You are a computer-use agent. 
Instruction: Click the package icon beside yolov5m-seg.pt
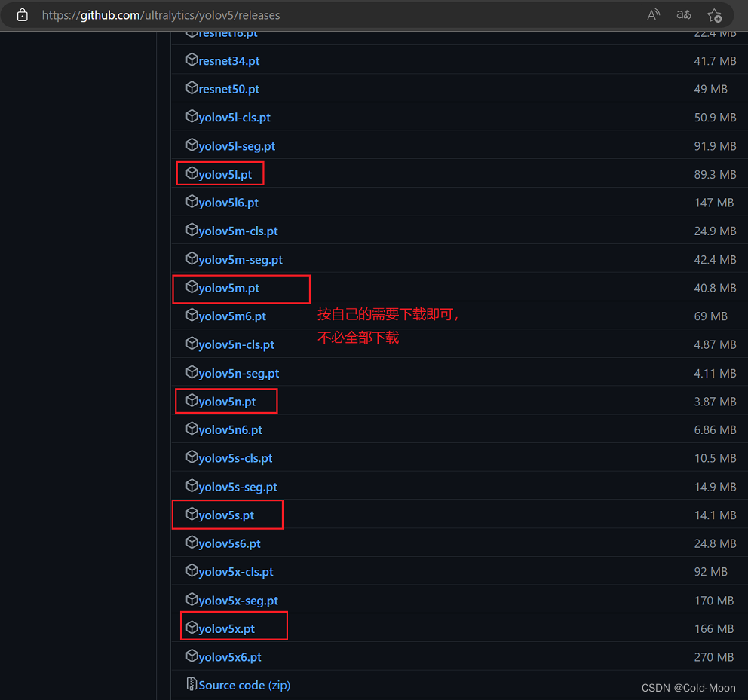(x=192, y=258)
